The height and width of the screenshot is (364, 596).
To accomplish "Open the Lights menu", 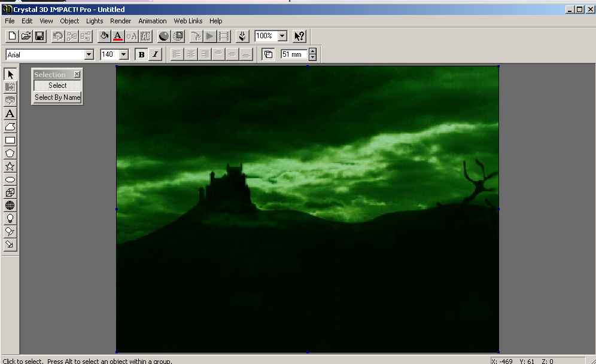I will [95, 21].
